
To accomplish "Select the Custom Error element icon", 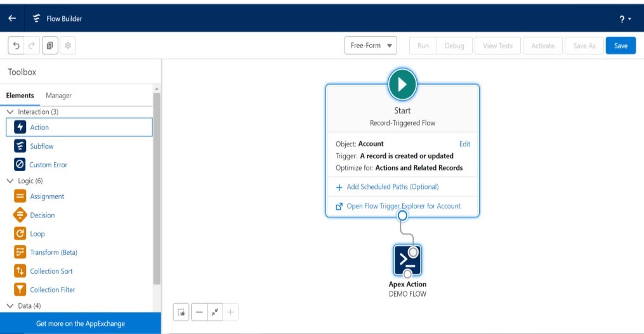I will click(x=20, y=165).
